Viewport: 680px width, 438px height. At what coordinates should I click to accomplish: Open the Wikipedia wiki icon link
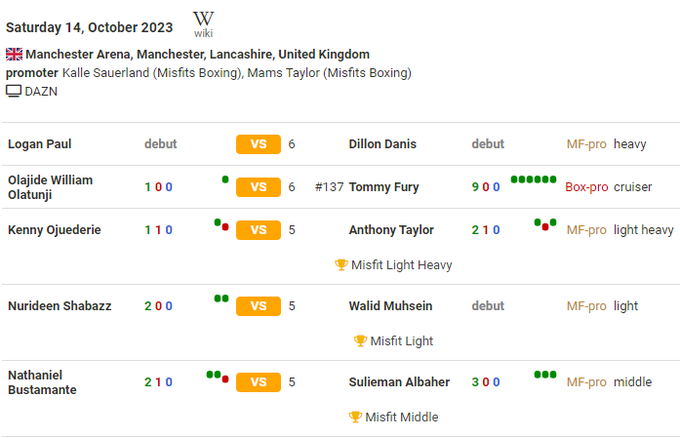(x=203, y=23)
